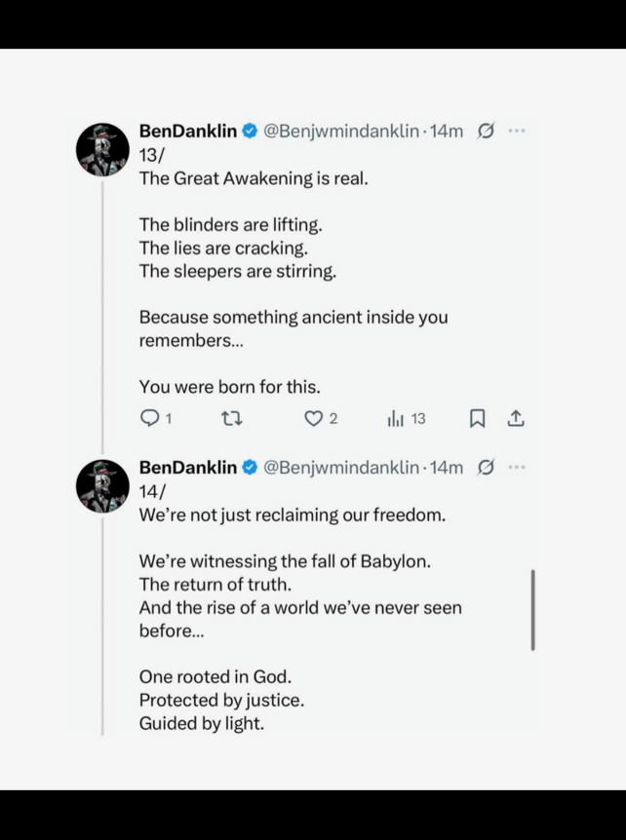The width and height of the screenshot is (626, 840).
Task: Like the 13/ Great Awakening post
Action: pos(313,419)
